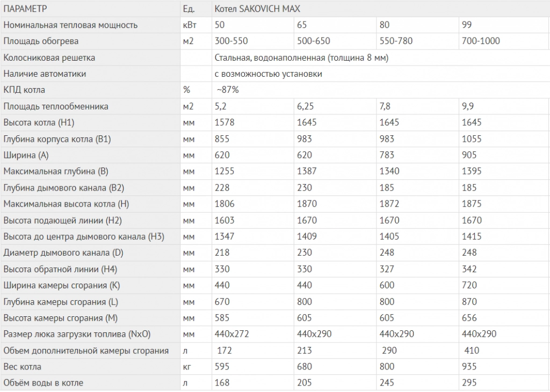Click heating area value 300-550
The image size is (550, 392).
[231, 41]
